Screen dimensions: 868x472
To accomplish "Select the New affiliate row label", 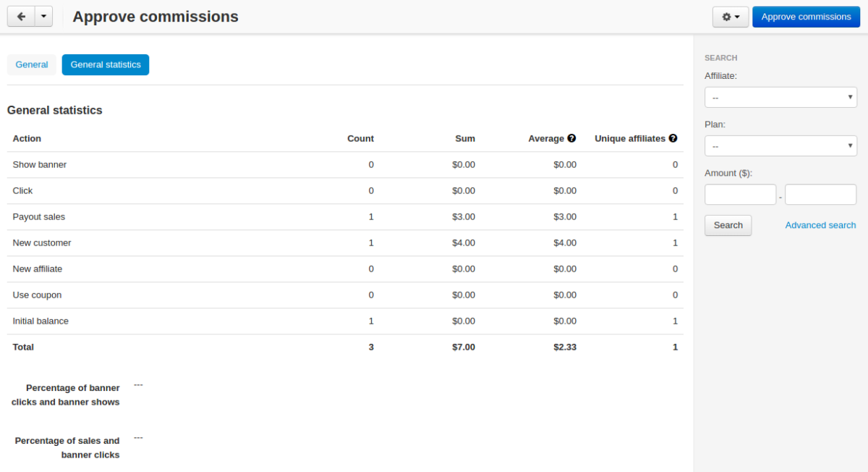I will click(38, 269).
